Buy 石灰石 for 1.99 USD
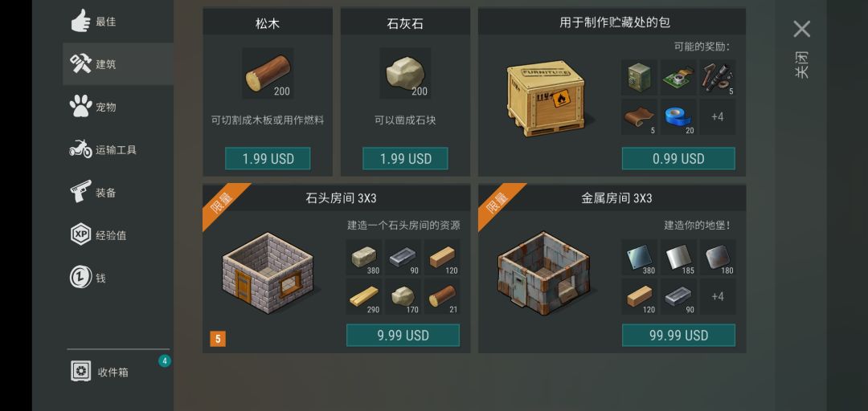This screenshot has width=868, height=411. pos(405,159)
